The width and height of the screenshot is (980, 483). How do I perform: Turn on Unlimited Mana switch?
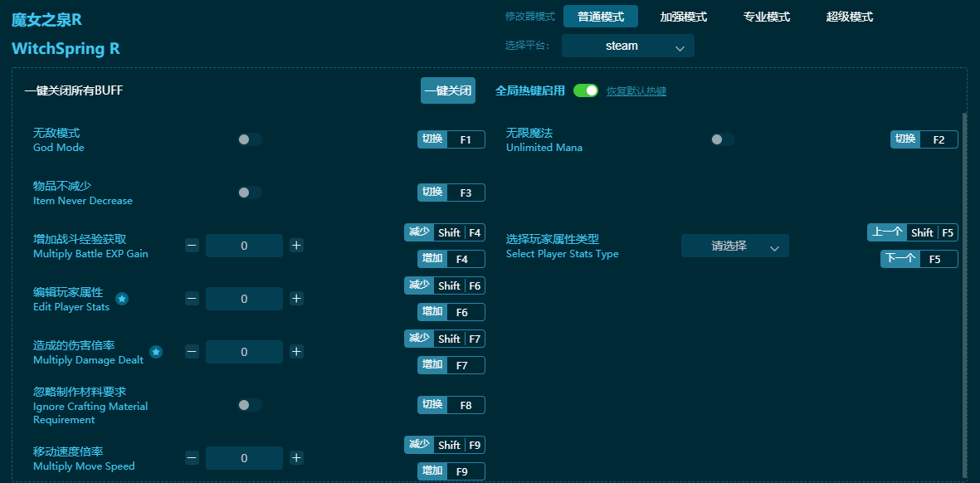[722, 139]
